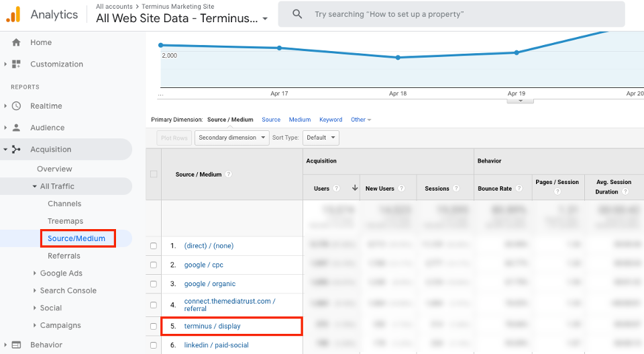Expand the Customization section arrow
The image size is (644, 354).
5,64
